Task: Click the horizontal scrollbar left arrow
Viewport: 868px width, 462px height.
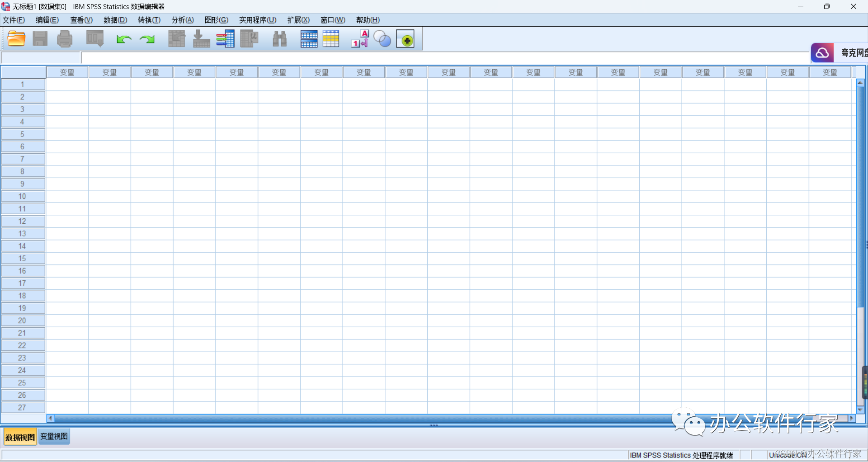Action: (x=50, y=419)
